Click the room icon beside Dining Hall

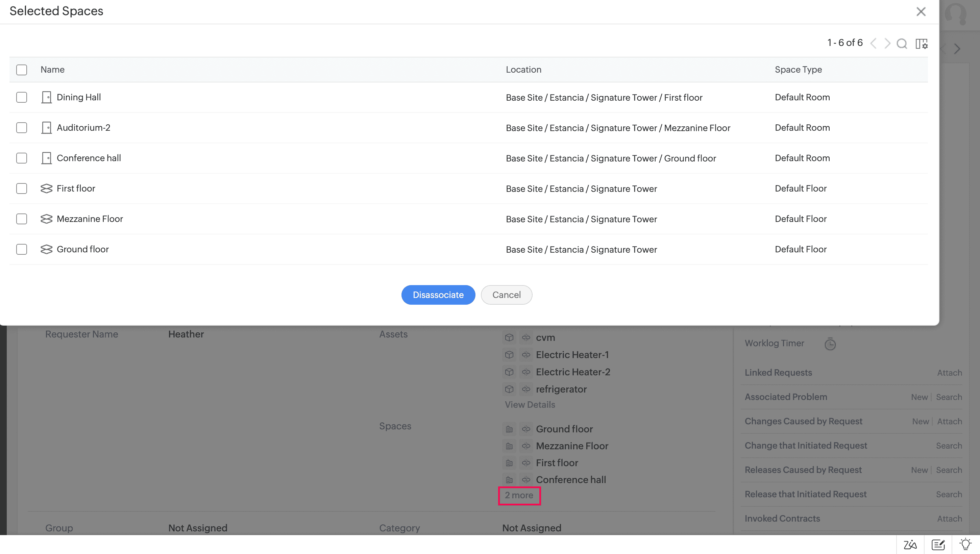46,97
